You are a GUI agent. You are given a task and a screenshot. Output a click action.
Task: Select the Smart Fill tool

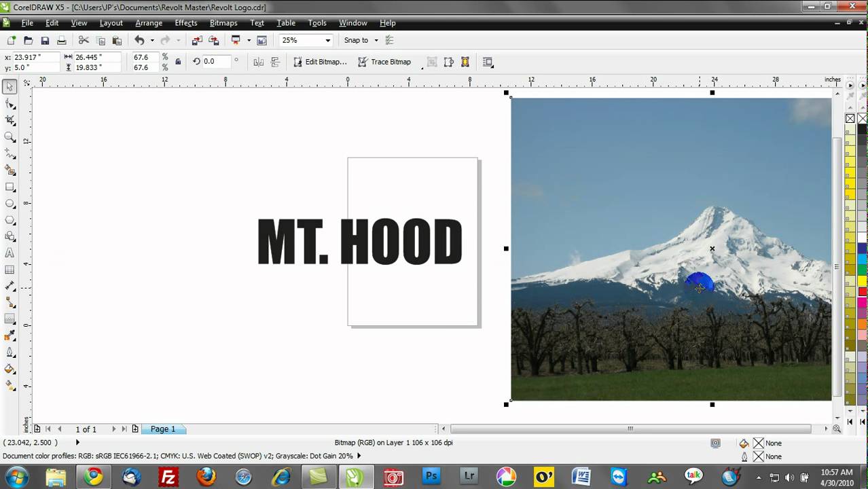[x=10, y=170]
